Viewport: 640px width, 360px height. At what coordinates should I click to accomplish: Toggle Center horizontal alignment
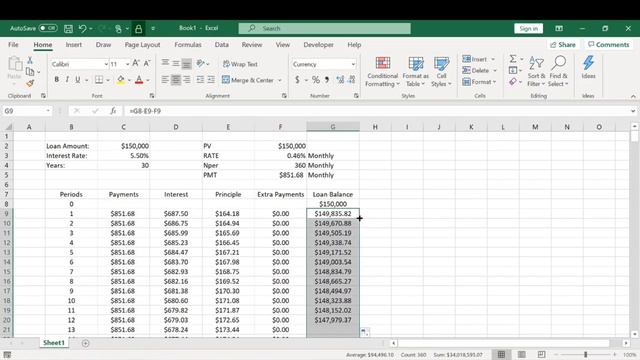pos(176,80)
